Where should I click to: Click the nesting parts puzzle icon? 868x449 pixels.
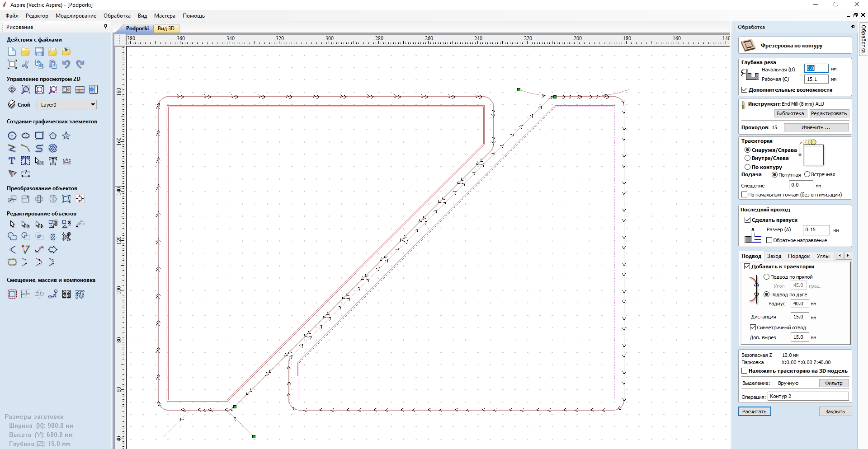[80, 295]
